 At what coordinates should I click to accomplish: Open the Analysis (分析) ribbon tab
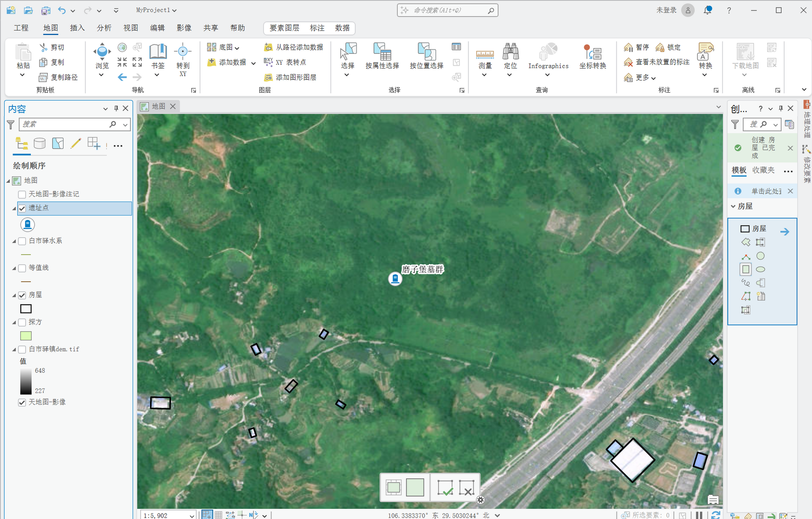coord(104,28)
